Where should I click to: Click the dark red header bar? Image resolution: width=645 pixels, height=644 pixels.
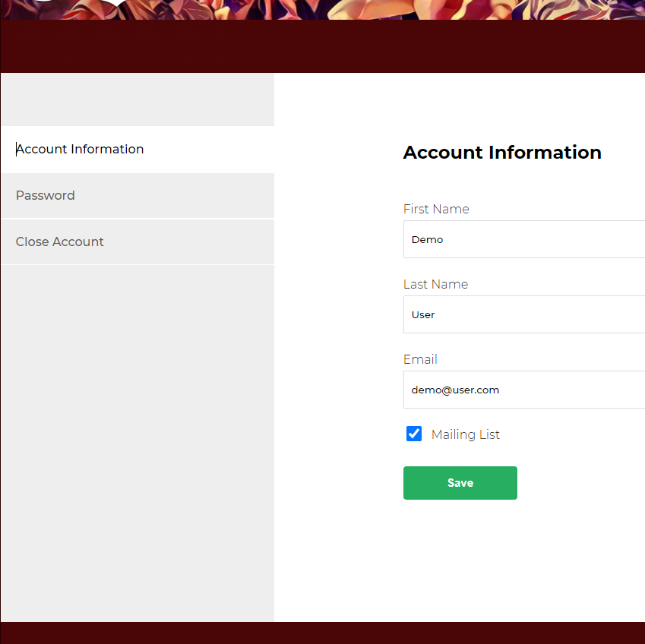[322, 46]
